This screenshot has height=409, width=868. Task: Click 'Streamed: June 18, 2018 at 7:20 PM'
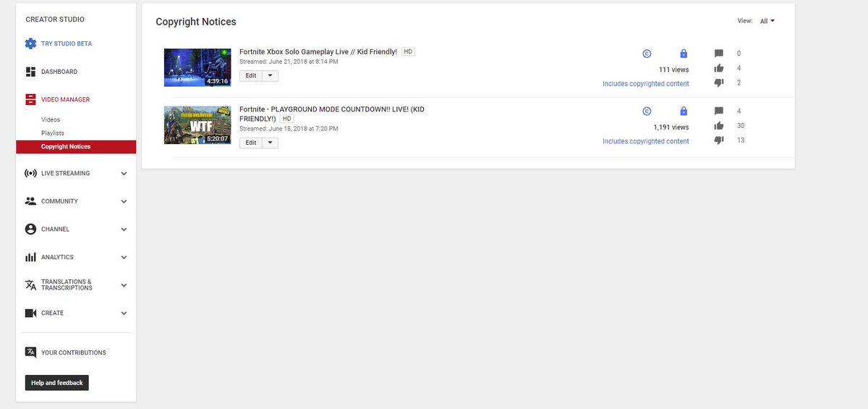pyautogui.click(x=289, y=129)
